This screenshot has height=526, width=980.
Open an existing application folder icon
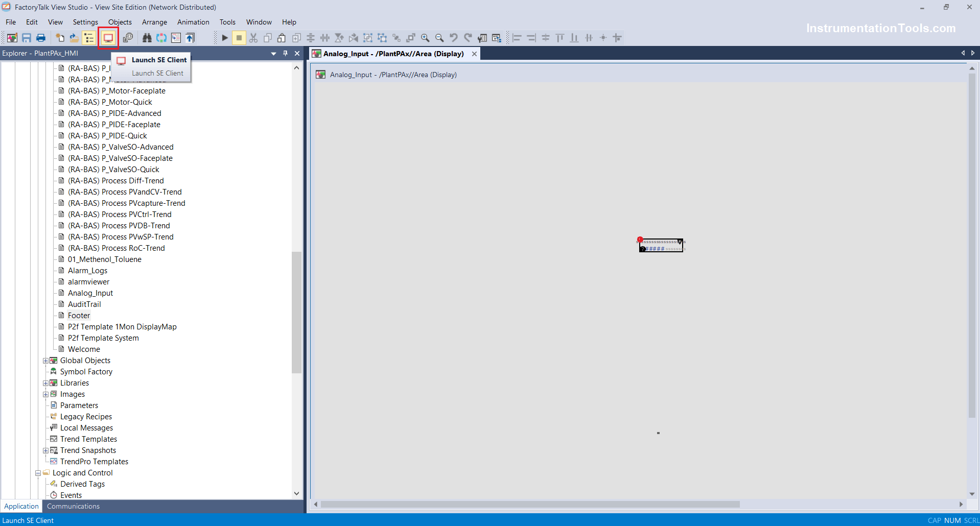tap(75, 38)
